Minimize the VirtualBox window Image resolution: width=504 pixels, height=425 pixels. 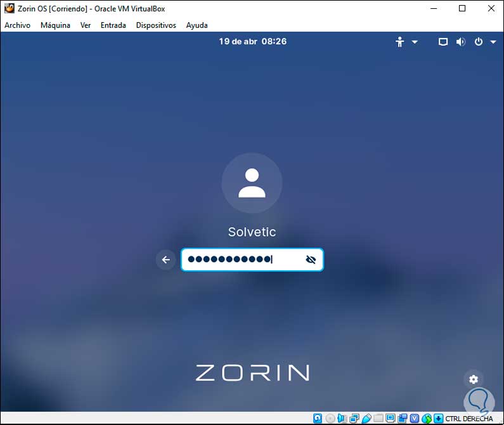(x=434, y=8)
